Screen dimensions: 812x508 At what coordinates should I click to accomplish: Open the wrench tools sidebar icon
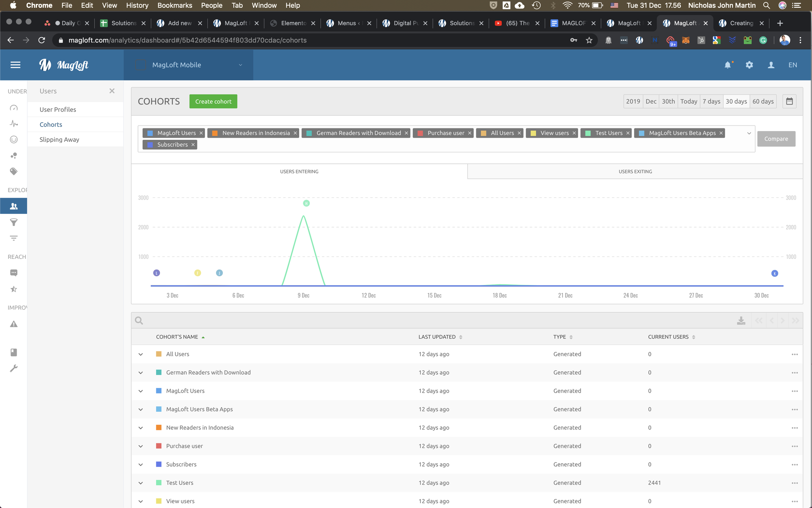14,368
